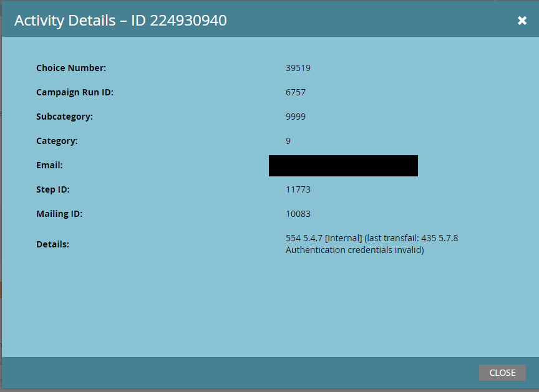Screen dimensions: 539x392
Task: Select the Subcategory label
Action: (64, 117)
